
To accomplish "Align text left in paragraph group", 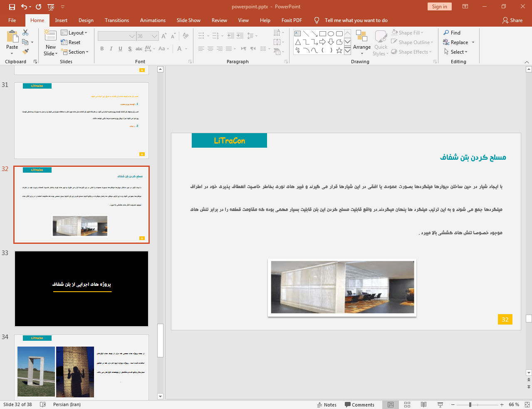I will pyautogui.click(x=201, y=49).
